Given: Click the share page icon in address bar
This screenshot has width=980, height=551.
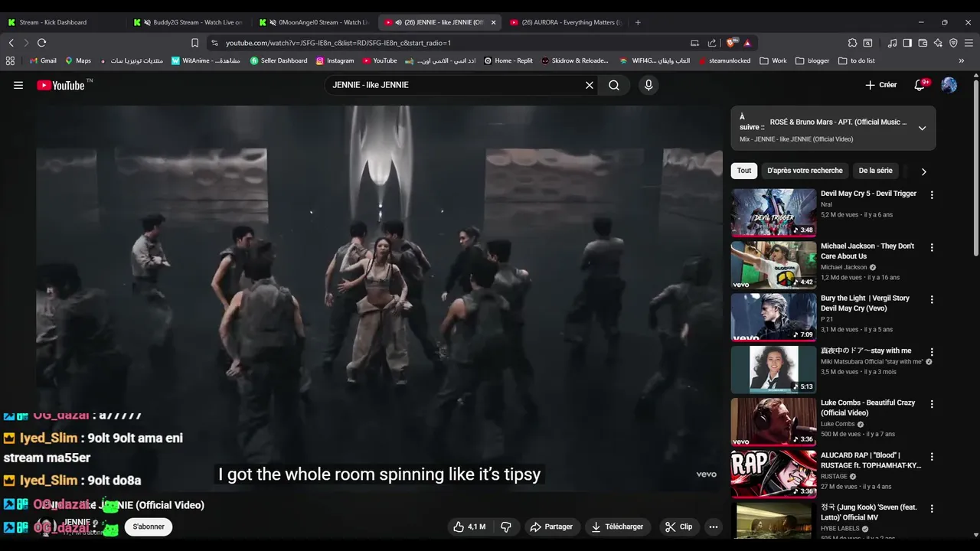Looking at the screenshot, I should 712,43.
